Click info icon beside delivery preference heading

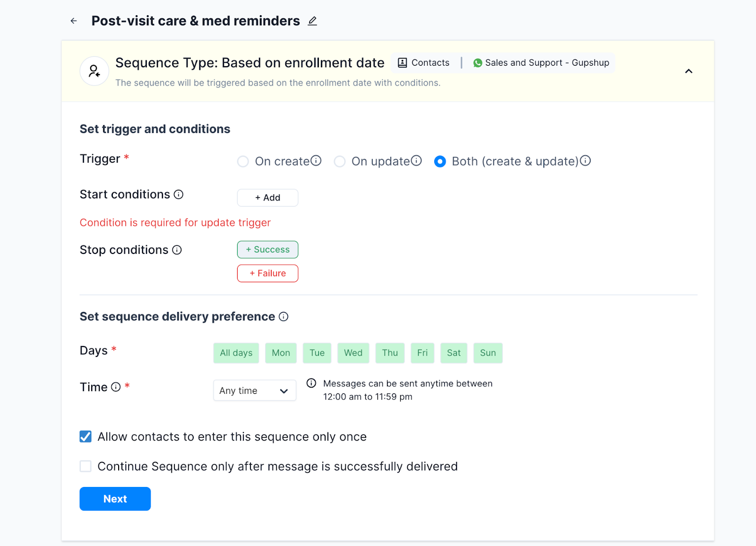coord(283,317)
